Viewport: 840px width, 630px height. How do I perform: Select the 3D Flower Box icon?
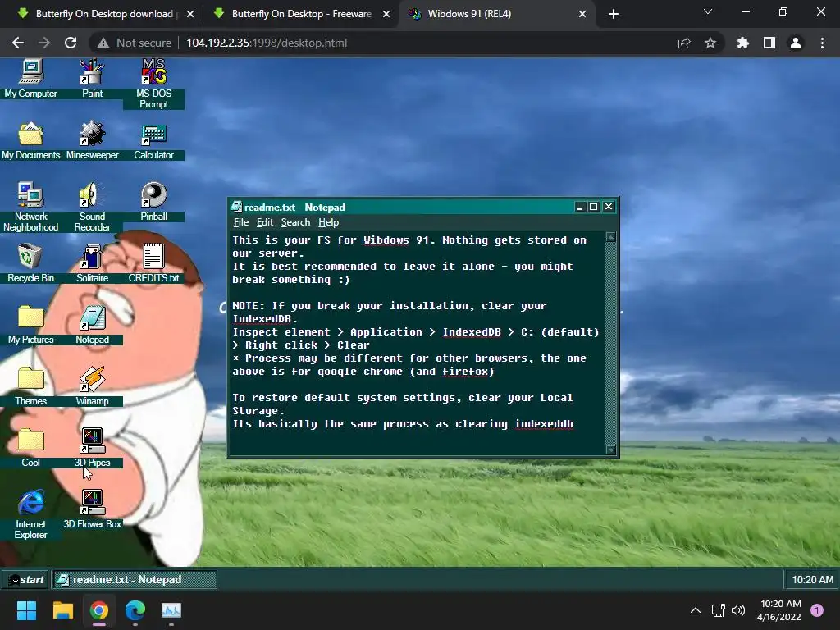click(x=92, y=510)
